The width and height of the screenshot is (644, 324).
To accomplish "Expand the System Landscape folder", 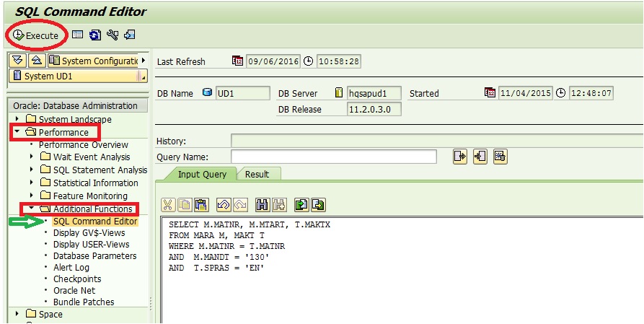I will tap(17, 119).
